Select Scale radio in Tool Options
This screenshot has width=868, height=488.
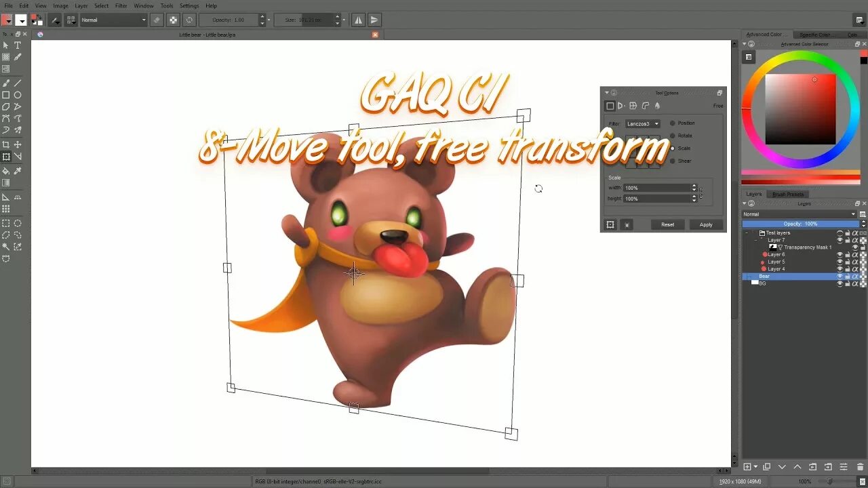click(x=673, y=148)
